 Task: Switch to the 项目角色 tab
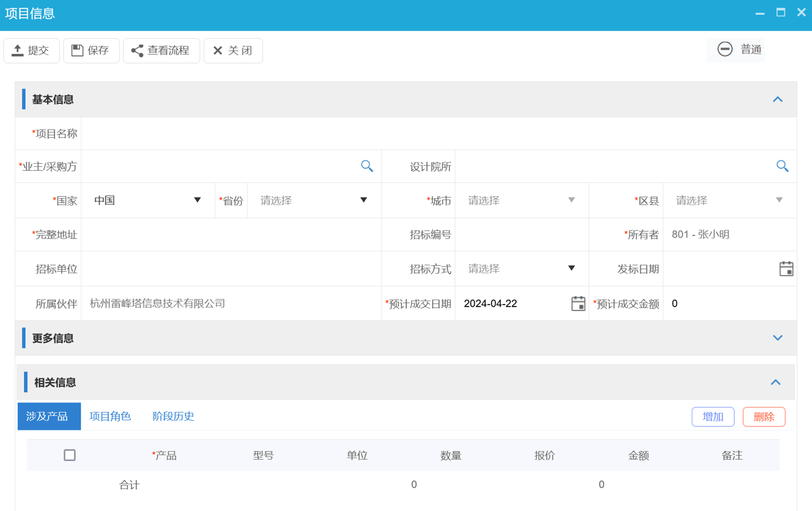click(110, 416)
